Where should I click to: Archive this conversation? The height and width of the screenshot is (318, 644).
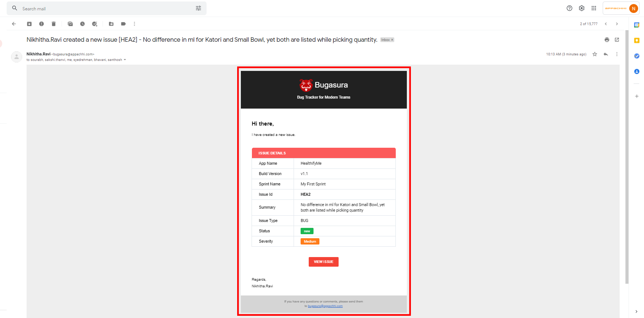(x=29, y=24)
